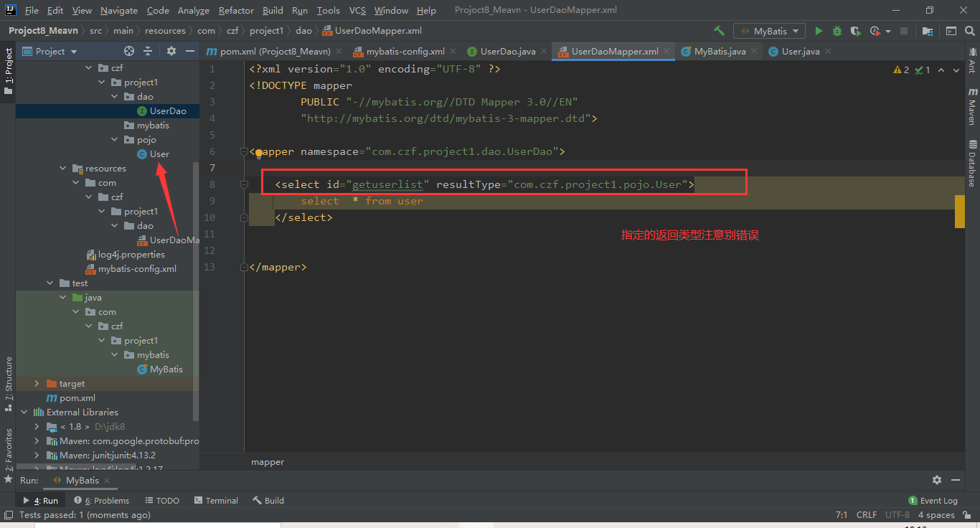Viewport: 980px width, 528px height.
Task: Open the Run tool window tab
Action: (x=40, y=500)
